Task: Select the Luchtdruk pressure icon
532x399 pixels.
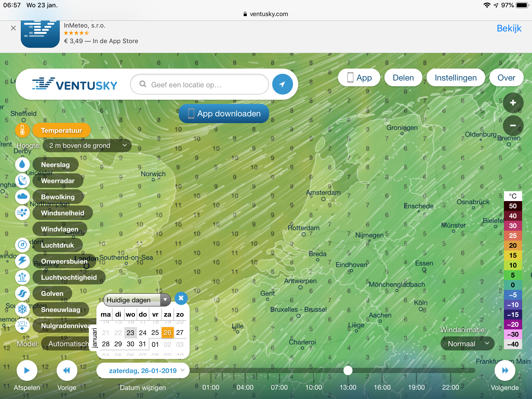Action: [x=22, y=245]
